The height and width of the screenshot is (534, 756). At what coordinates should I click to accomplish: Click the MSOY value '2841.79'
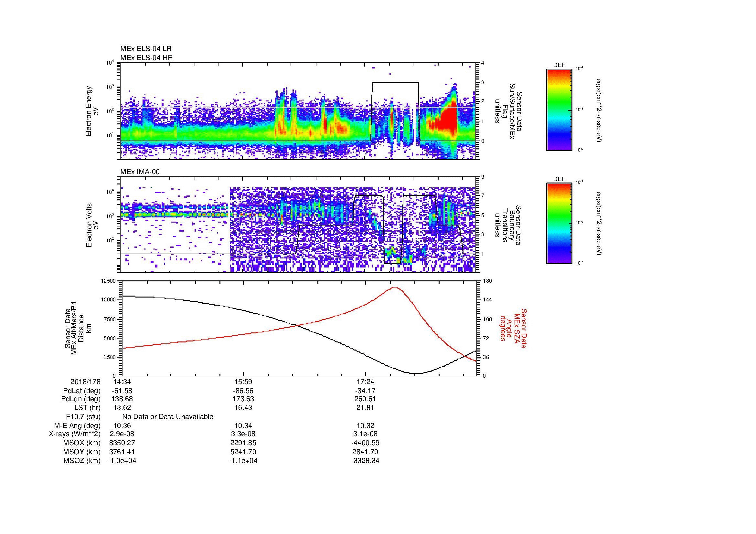click(x=365, y=452)
